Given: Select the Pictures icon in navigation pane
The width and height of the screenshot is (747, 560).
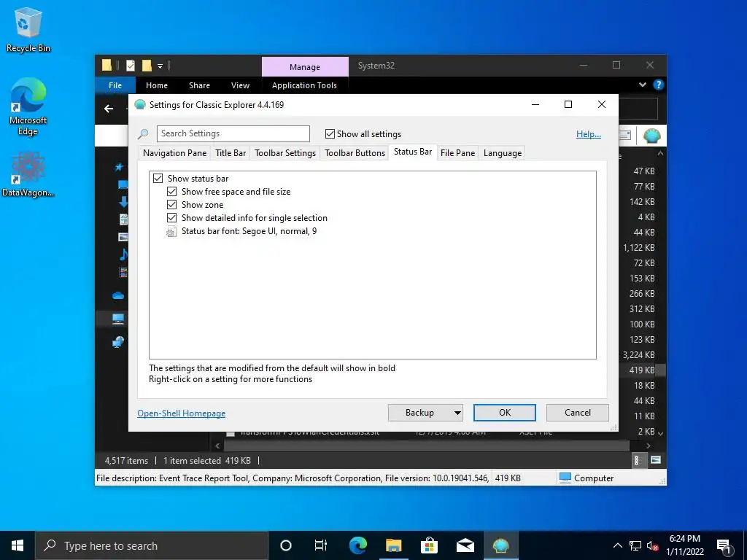Looking at the screenshot, I should pyautogui.click(x=123, y=237).
